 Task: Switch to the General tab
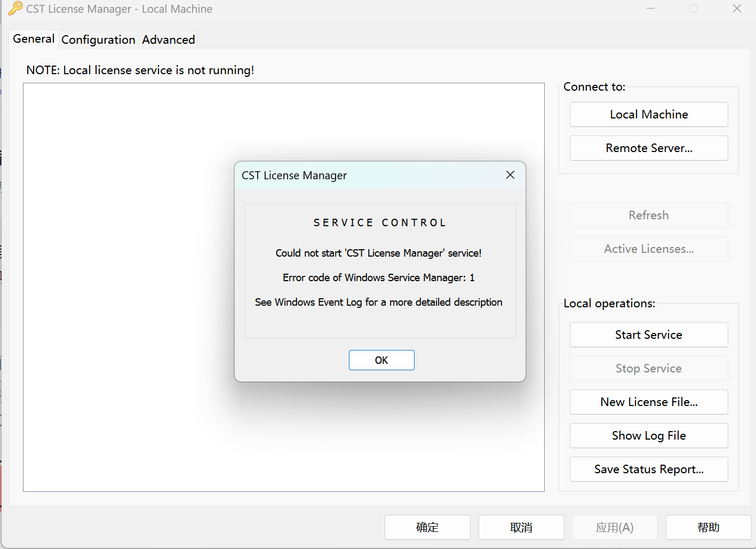pyautogui.click(x=34, y=39)
